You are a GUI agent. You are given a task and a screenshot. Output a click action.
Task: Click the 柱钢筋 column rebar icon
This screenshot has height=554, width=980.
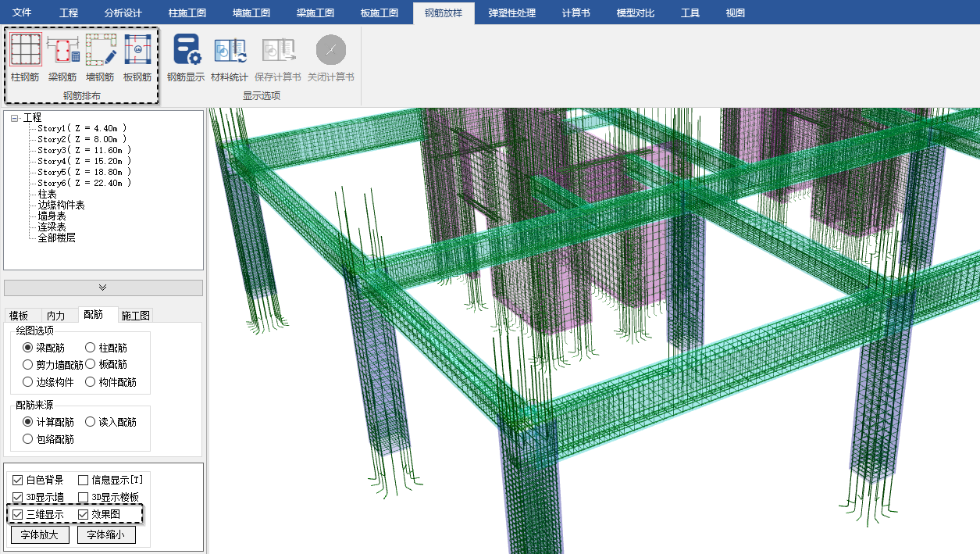(x=25, y=50)
